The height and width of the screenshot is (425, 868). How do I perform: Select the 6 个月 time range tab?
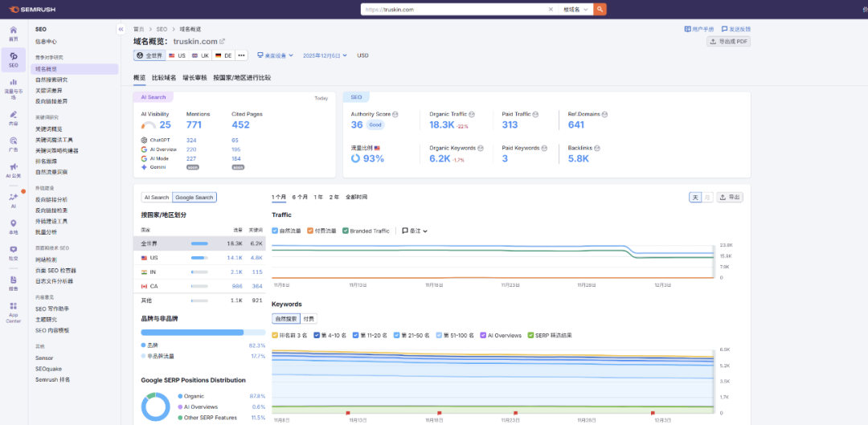[300, 197]
